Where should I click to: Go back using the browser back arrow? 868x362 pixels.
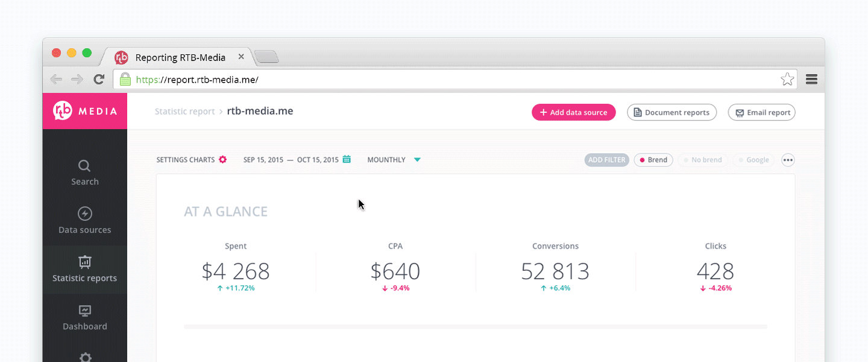coord(56,79)
